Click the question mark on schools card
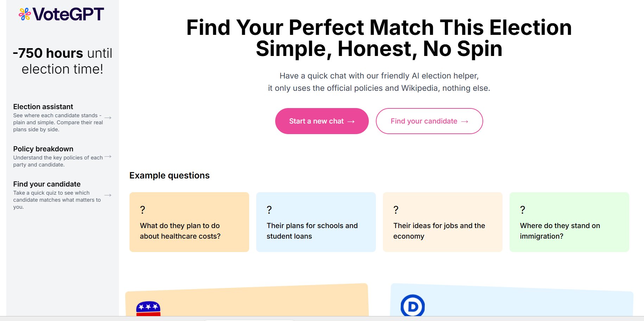 (269, 210)
